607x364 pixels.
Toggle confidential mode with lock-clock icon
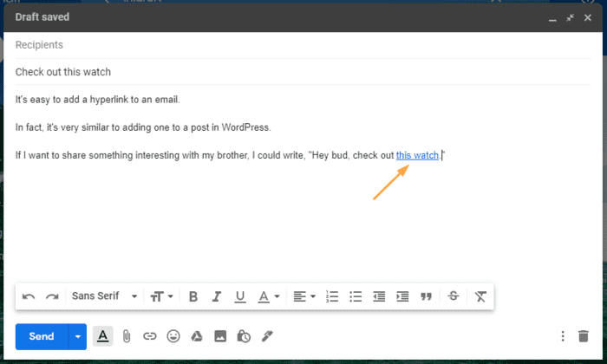[244, 336]
